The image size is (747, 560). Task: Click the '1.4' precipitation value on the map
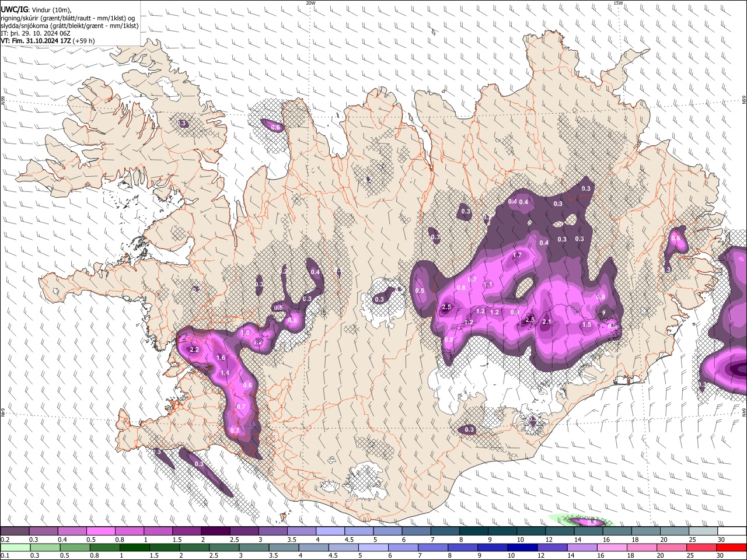tap(225, 373)
